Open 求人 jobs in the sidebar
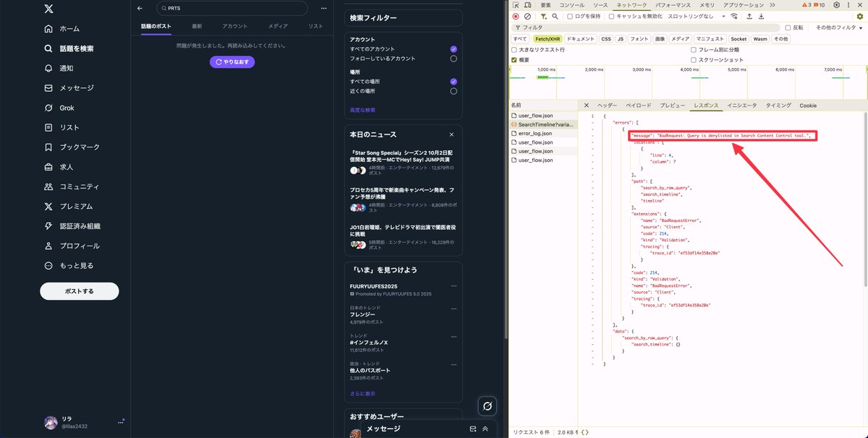 point(59,167)
